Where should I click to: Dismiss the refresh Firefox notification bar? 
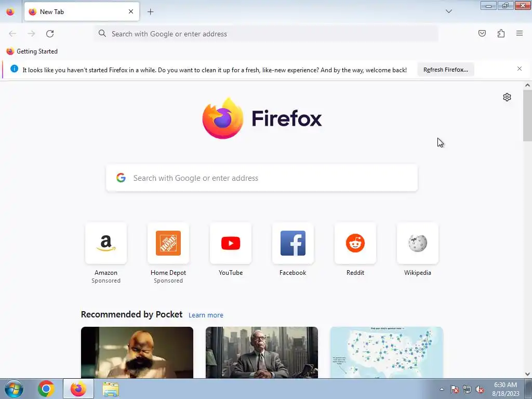click(x=520, y=69)
